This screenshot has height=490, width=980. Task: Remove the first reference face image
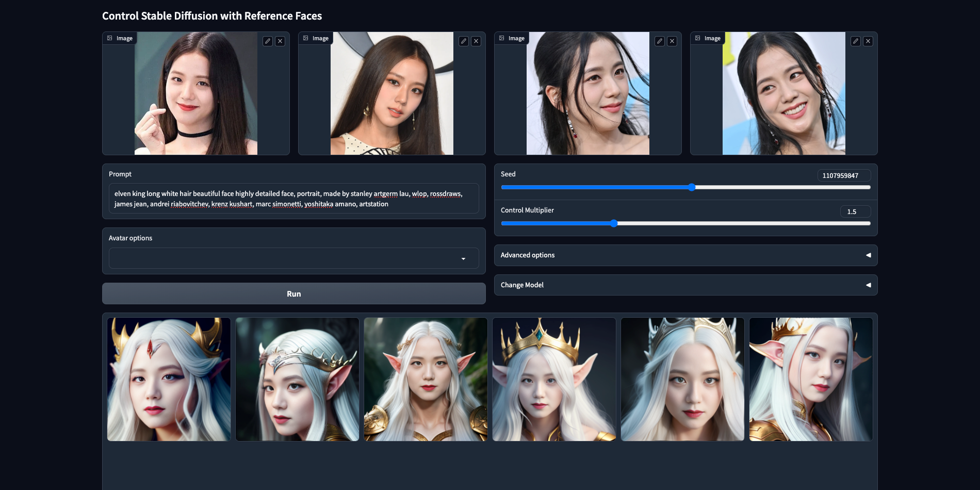tap(280, 41)
